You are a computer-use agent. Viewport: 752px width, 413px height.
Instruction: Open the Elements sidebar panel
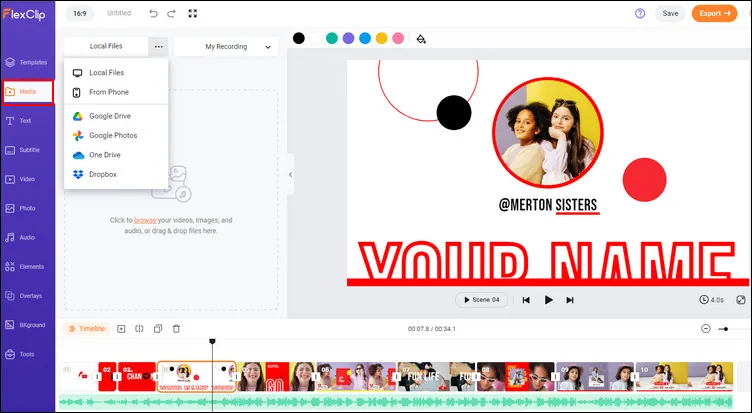coord(25,267)
